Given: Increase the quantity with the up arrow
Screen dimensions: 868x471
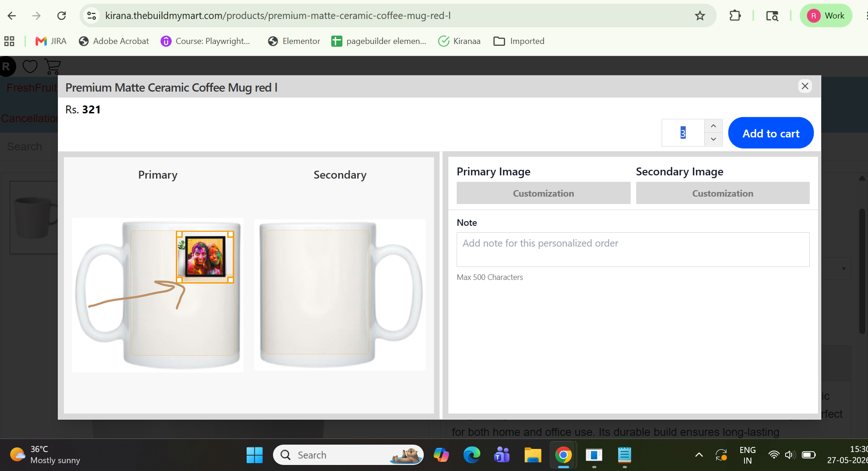Looking at the screenshot, I should point(713,126).
